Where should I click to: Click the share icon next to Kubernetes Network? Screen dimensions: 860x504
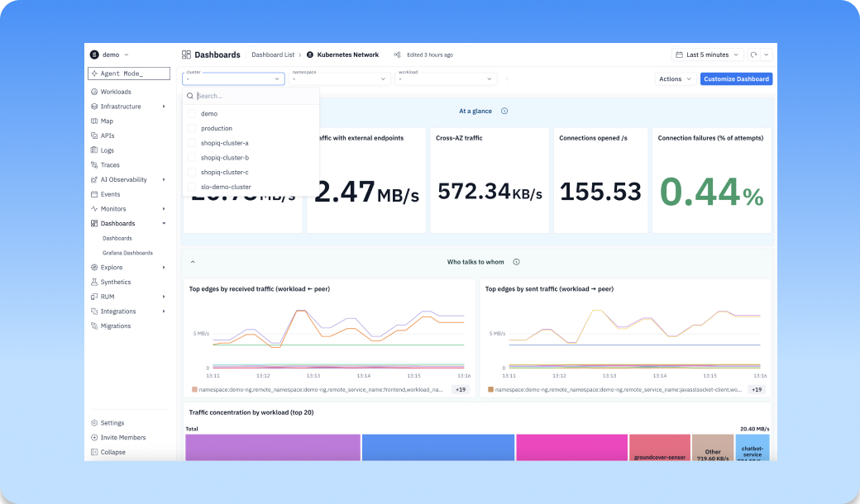[397, 55]
